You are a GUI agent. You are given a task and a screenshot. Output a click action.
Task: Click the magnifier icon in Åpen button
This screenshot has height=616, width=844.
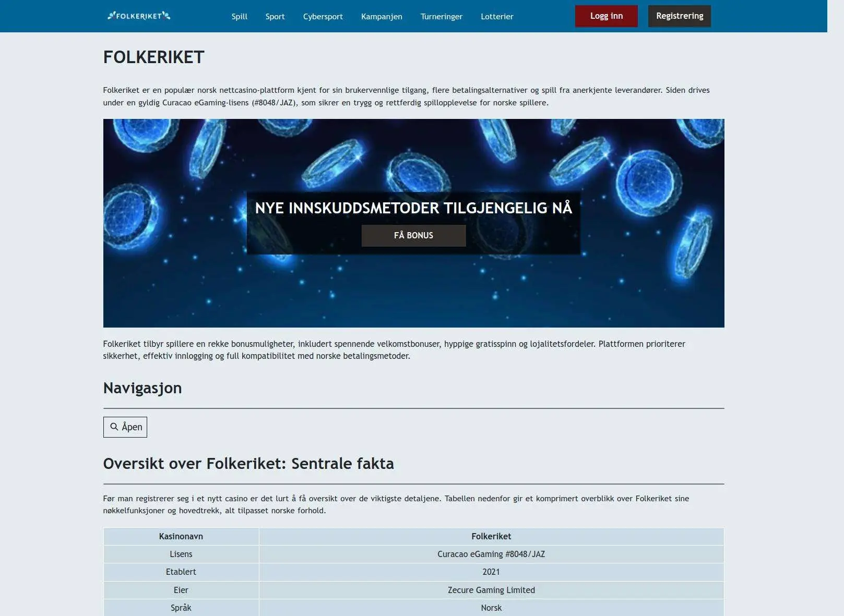[114, 427]
